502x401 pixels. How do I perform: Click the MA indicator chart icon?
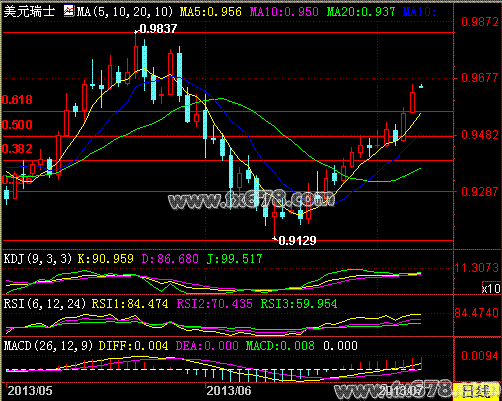pyautogui.click(x=69, y=11)
